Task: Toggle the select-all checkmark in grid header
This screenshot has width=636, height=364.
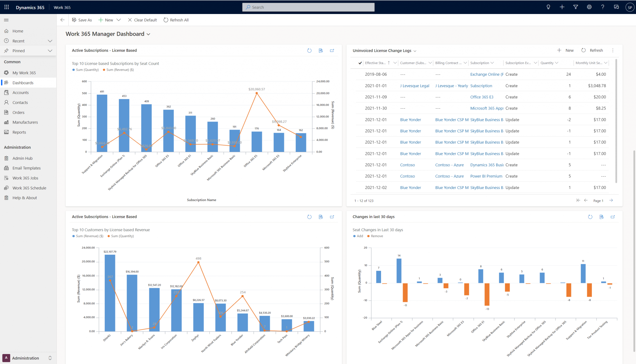Action: click(x=360, y=63)
